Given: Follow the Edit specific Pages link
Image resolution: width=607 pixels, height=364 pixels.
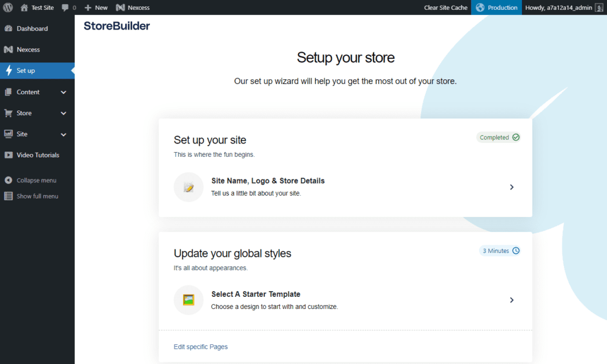Looking at the screenshot, I should pyautogui.click(x=200, y=347).
